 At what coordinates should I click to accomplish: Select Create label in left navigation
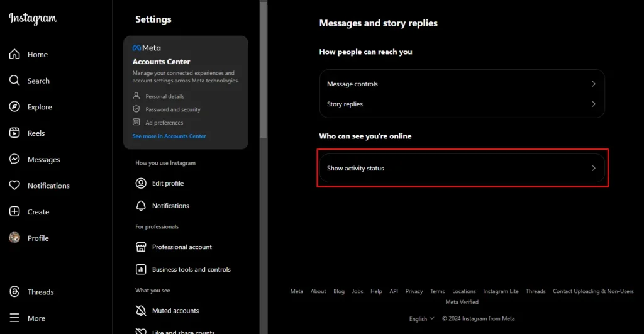pyautogui.click(x=38, y=212)
